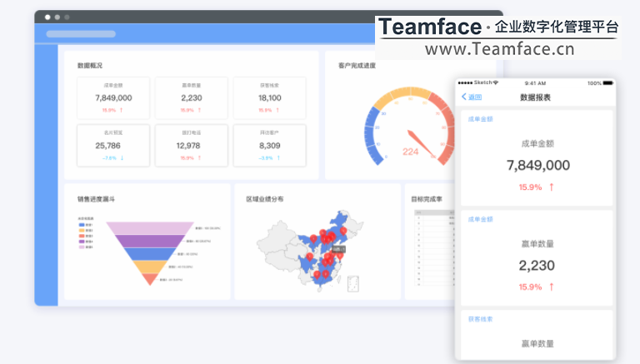Open the card showing 12,978
Image resolution: width=640 pixels, height=364 pixels.
(x=192, y=146)
